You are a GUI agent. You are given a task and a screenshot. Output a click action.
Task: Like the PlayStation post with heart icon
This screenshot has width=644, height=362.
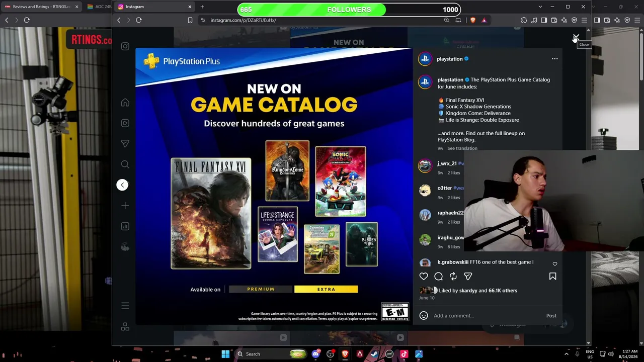point(424,276)
